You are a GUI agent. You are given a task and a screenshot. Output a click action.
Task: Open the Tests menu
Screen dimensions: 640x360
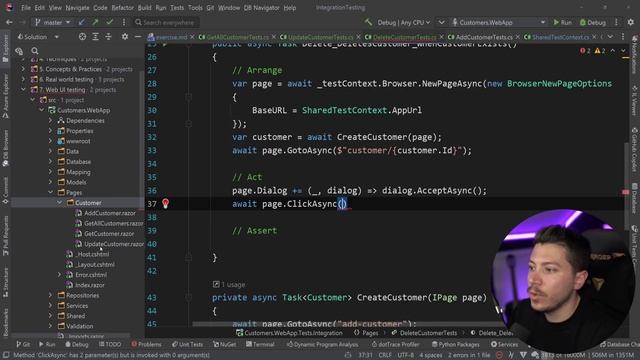177,8
